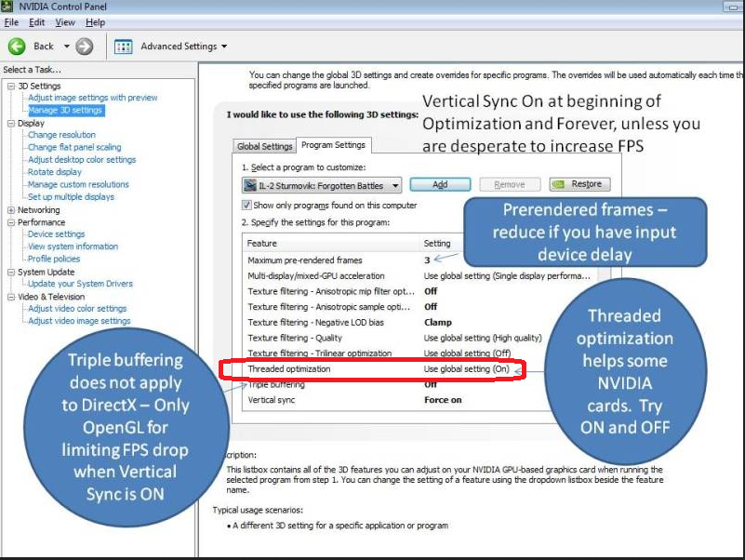Screen dimensions: 745x560
Task: Open Device settings under Performance
Action: pos(56,233)
